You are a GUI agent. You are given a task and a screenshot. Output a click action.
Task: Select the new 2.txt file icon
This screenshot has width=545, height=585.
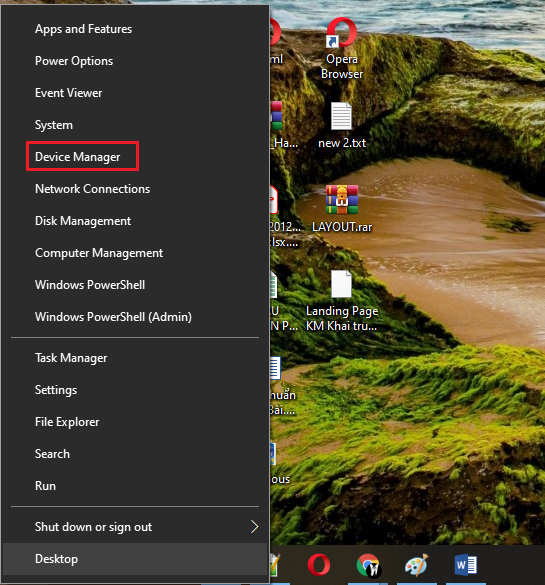(342, 125)
